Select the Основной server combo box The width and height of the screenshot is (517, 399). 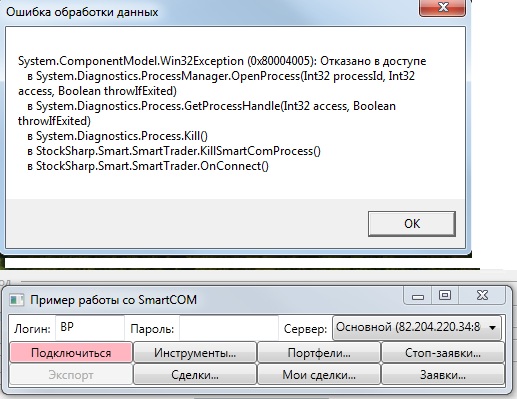(x=417, y=328)
